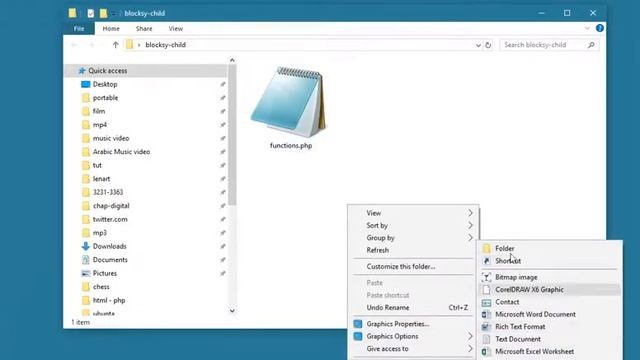Open the Share ribbon tab
640x360 pixels.
144,29
